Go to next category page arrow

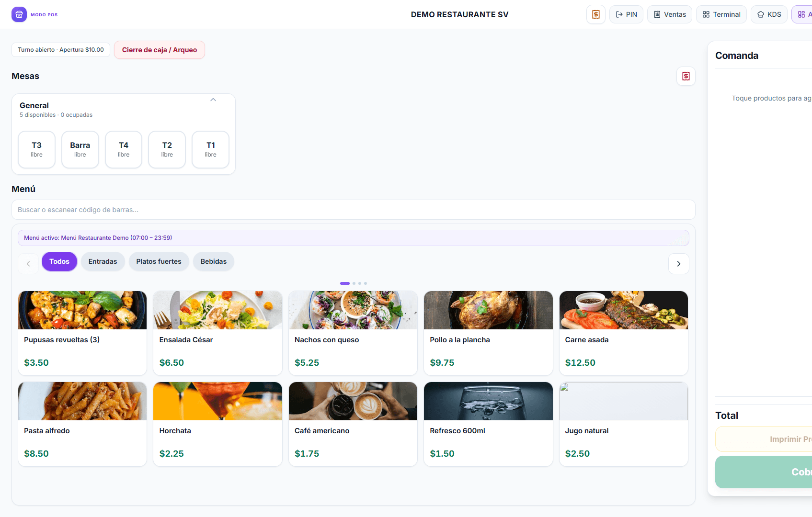pos(679,264)
